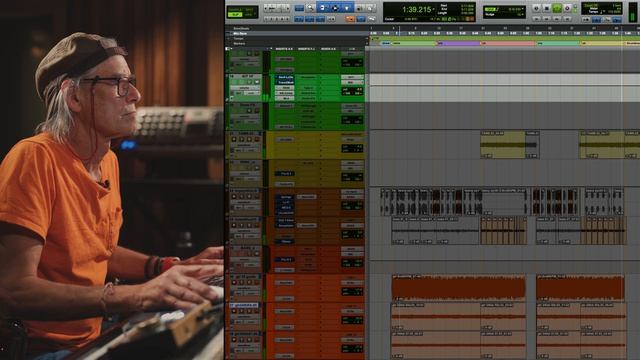Enable Grid edit mode

(x=250, y=15)
